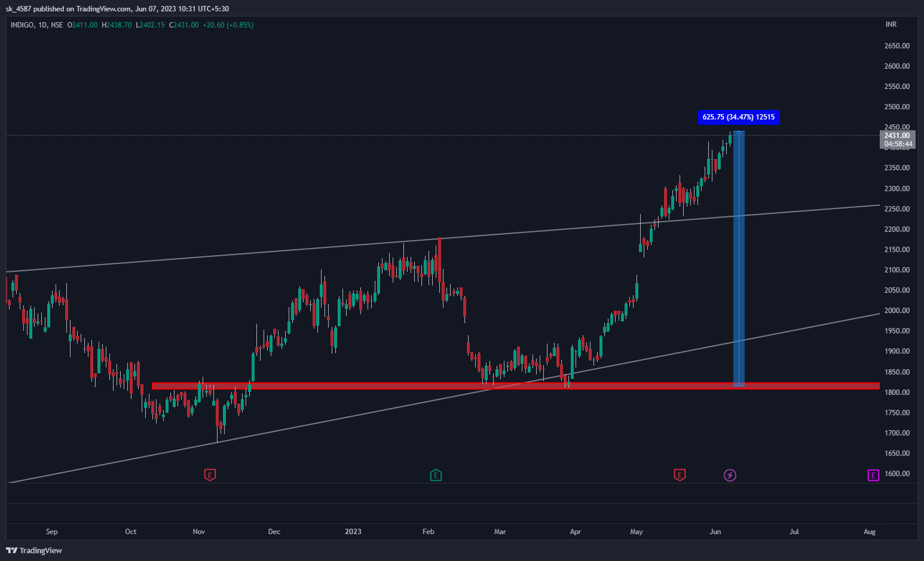Screen dimensions: 924x561
Task: Click the 2023 label on time axis
Action: (353, 532)
